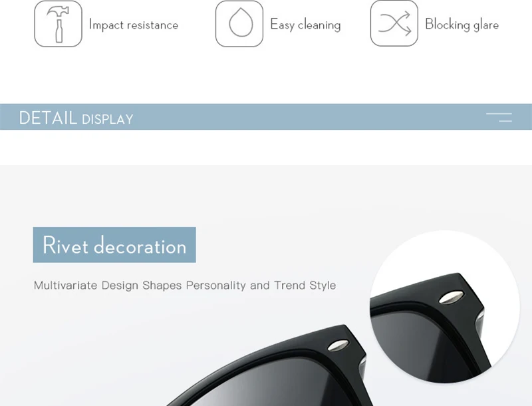The width and height of the screenshot is (532, 406).
Task: Click the word DETAIL in blue banner
Action: pyautogui.click(x=48, y=118)
